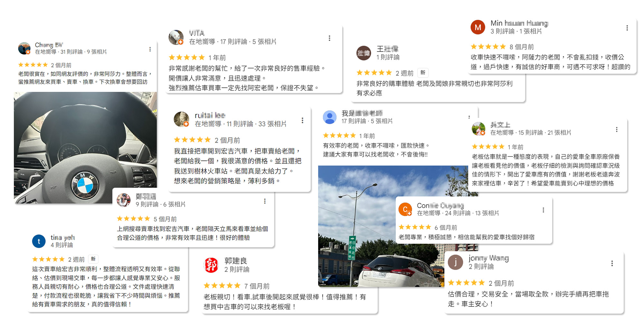
Task: Click the five-star rating on tina yeh's review
Action: (x=49, y=259)
